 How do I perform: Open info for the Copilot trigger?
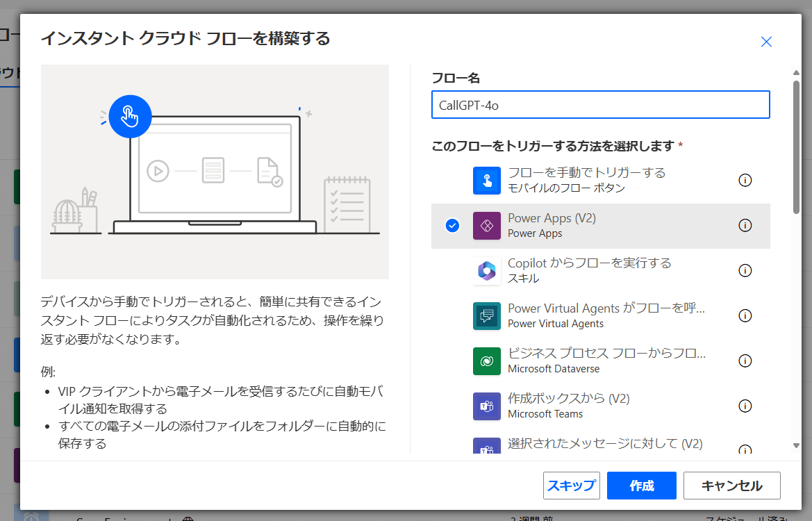745,270
